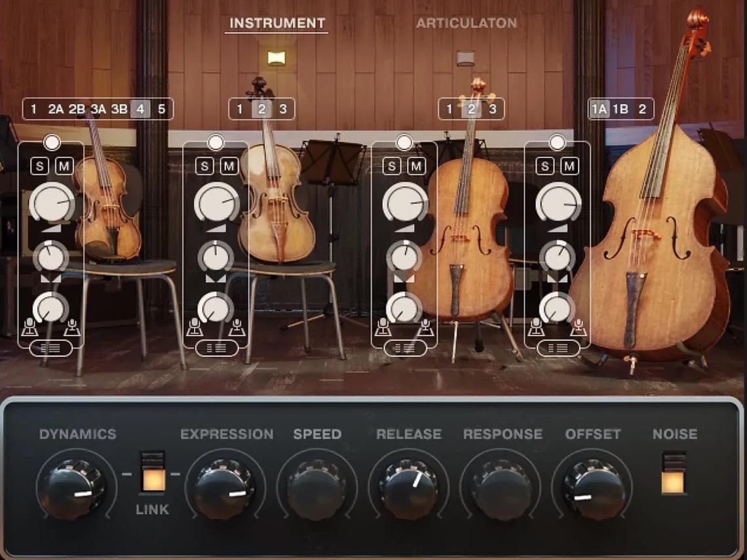Click the double bass far microphone icon
This screenshot has width=747, height=560.
point(579,327)
